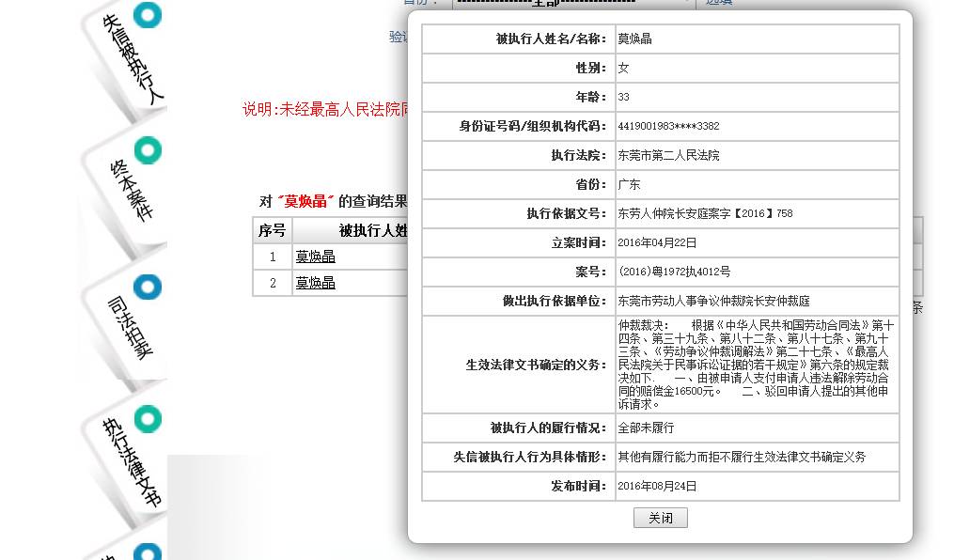Open the 莫焕晶 link in row 2

[315, 283]
